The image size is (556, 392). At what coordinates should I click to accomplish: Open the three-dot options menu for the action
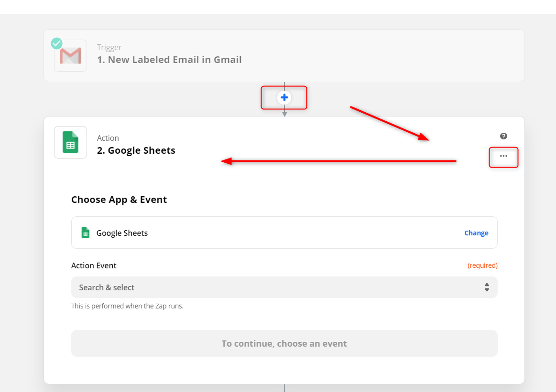(x=503, y=156)
